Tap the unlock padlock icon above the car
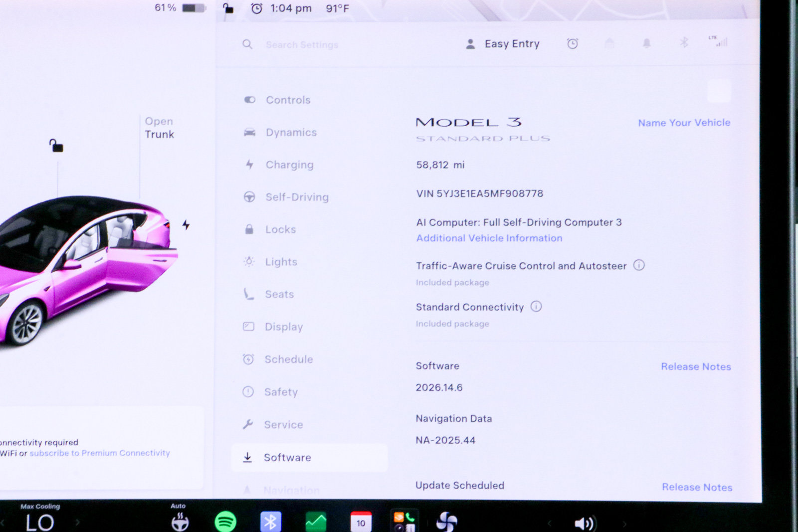The width and height of the screenshot is (798, 532). [x=56, y=146]
